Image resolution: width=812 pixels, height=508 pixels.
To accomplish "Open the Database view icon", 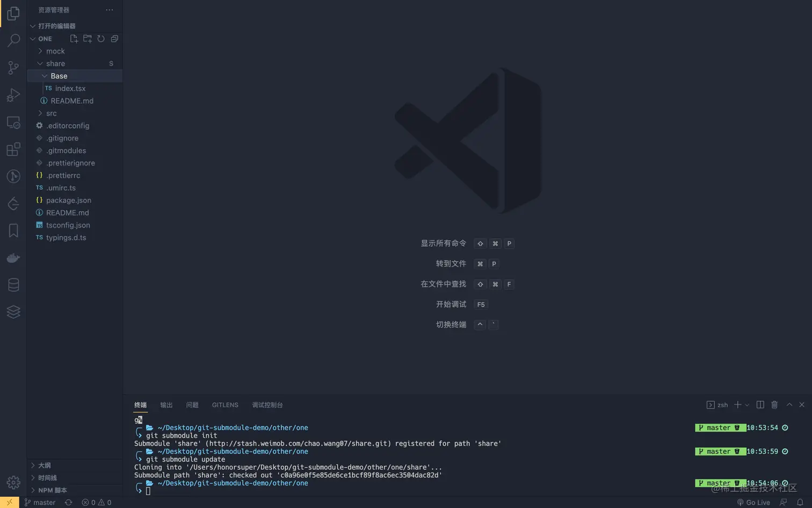I will [x=13, y=285].
